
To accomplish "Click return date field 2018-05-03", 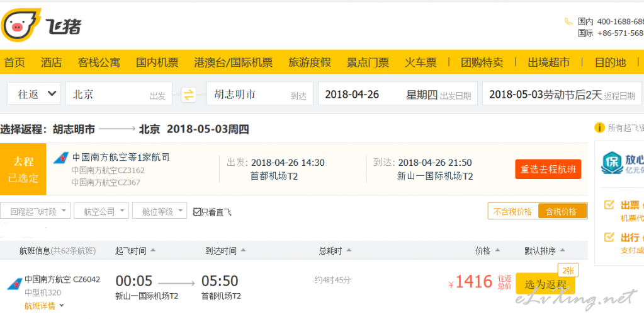I will point(562,94).
